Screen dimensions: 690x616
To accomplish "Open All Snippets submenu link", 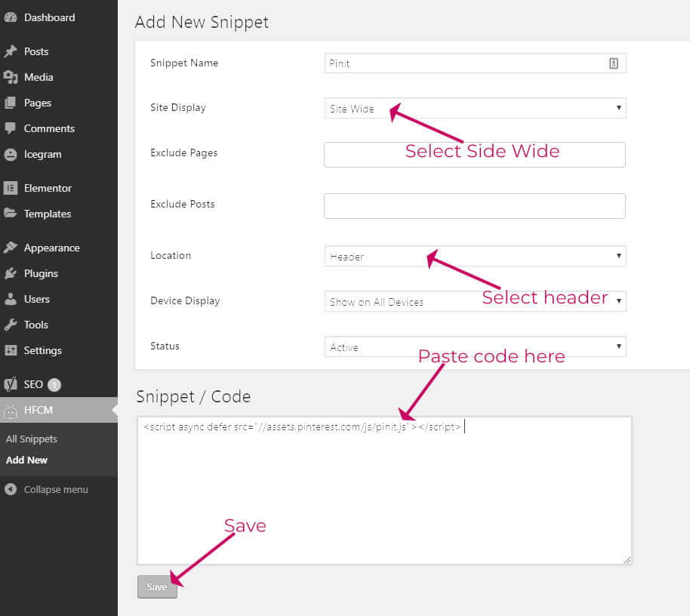I will [x=32, y=439].
